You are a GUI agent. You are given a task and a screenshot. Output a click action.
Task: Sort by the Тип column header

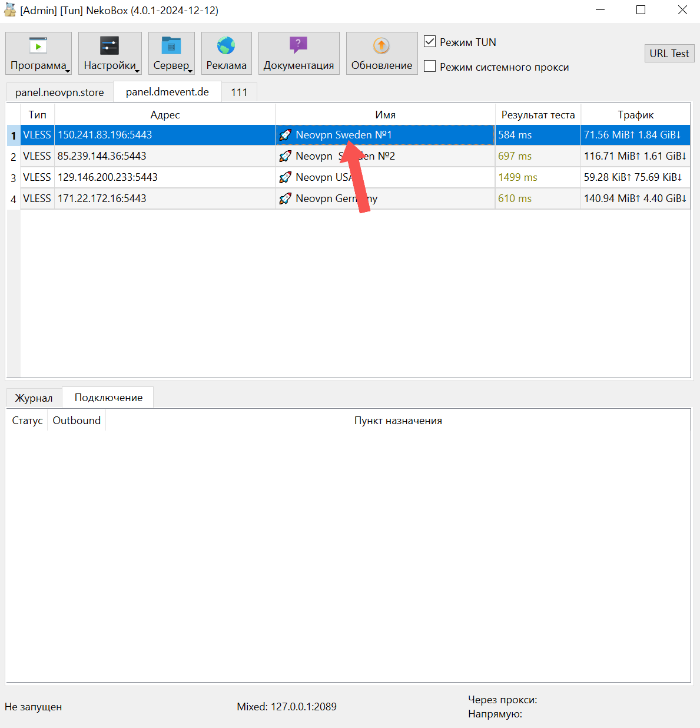point(38,115)
